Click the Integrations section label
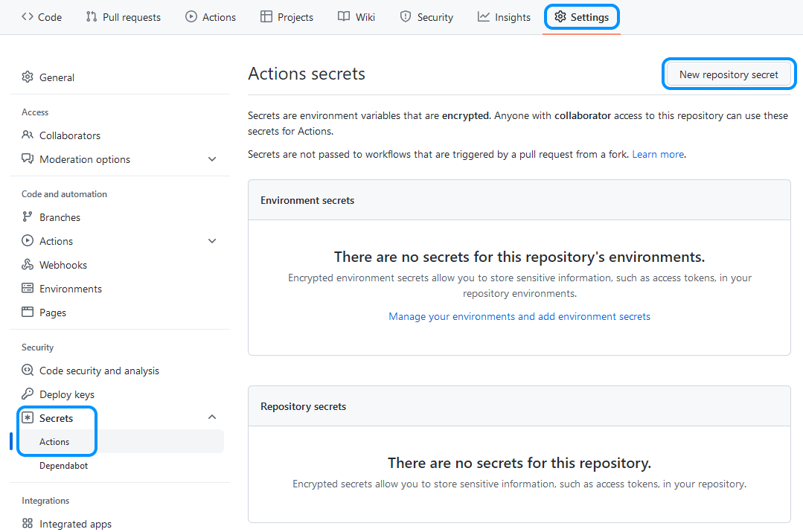Viewport: 803px width, 532px height. (45, 500)
